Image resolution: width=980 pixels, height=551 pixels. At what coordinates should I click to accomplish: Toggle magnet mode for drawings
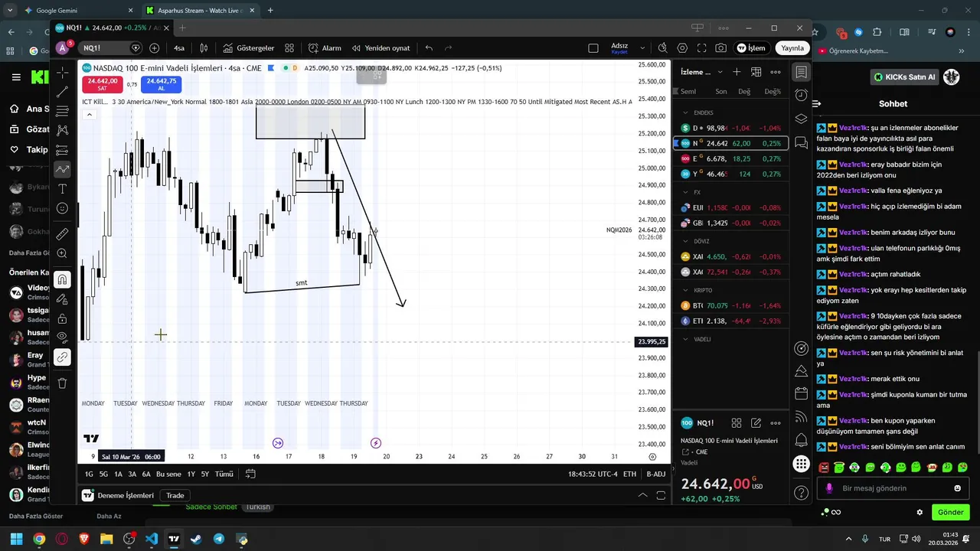(x=63, y=279)
